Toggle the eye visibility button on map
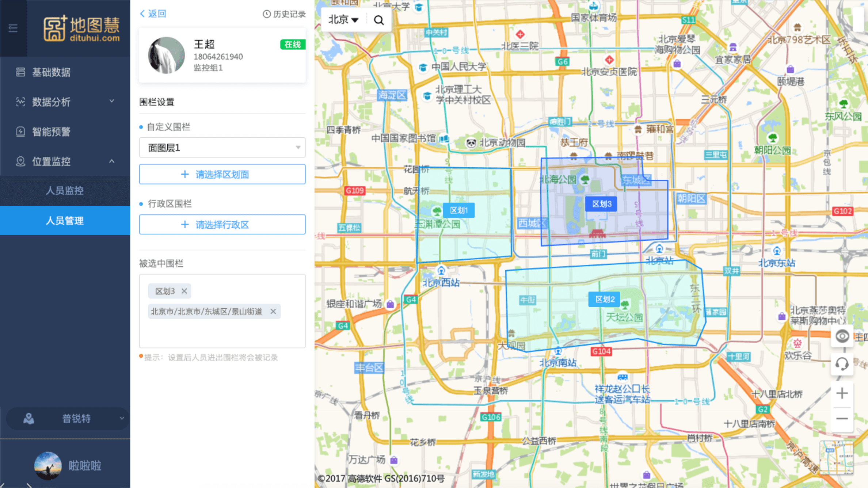This screenshot has width=868, height=488. pyautogui.click(x=842, y=336)
